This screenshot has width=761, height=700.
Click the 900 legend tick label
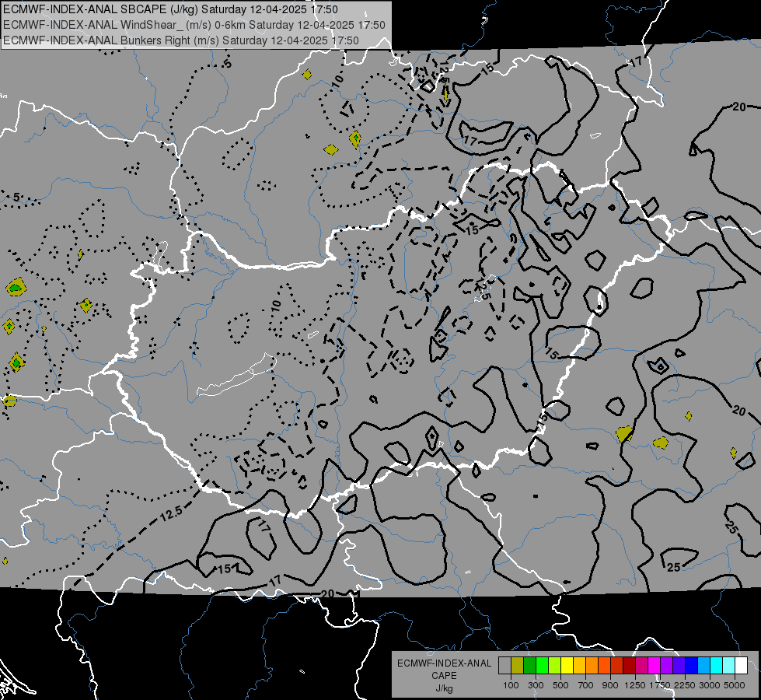(x=610, y=685)
